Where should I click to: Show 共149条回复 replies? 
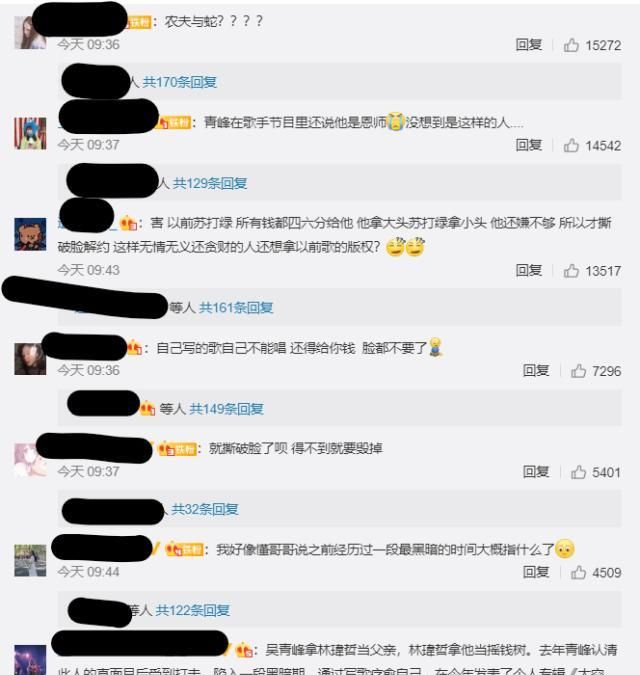(x=226, y=409)
